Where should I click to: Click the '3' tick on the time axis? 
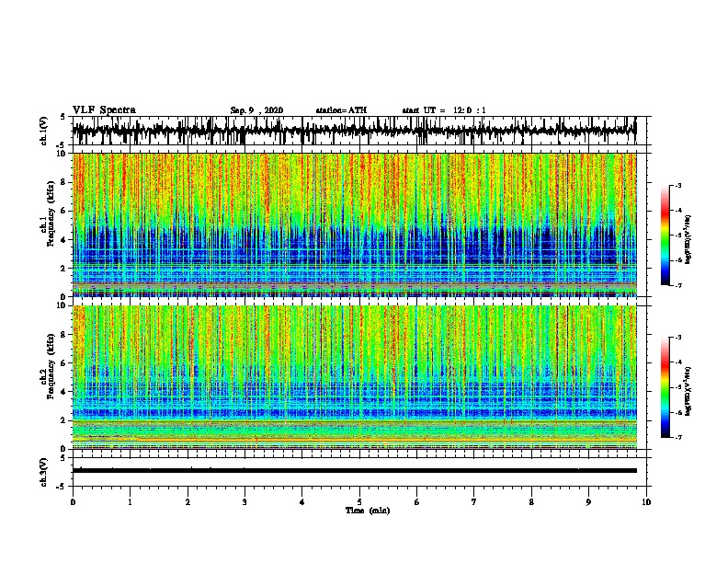[245, 502]
